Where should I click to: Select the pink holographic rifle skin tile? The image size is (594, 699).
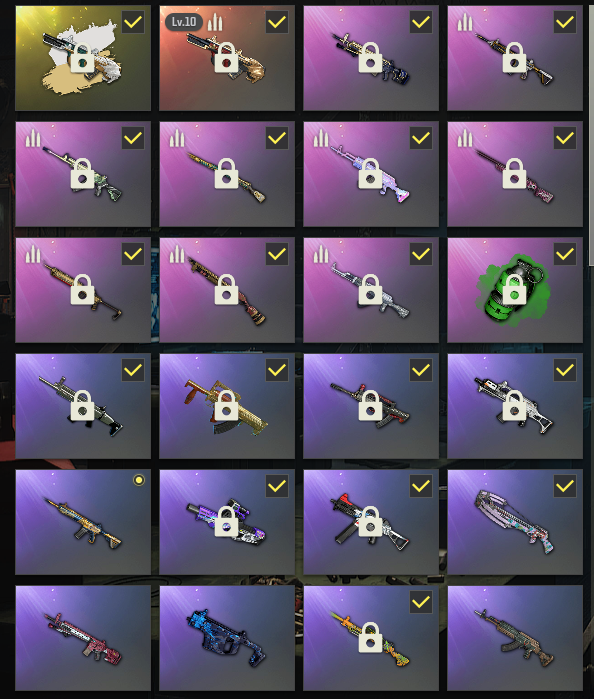click(x=371, y=174)
